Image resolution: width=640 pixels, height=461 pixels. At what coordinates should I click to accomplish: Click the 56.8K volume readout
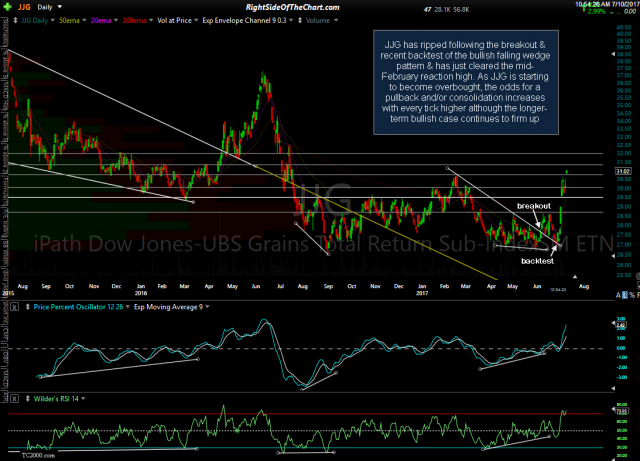click(461, 9)
